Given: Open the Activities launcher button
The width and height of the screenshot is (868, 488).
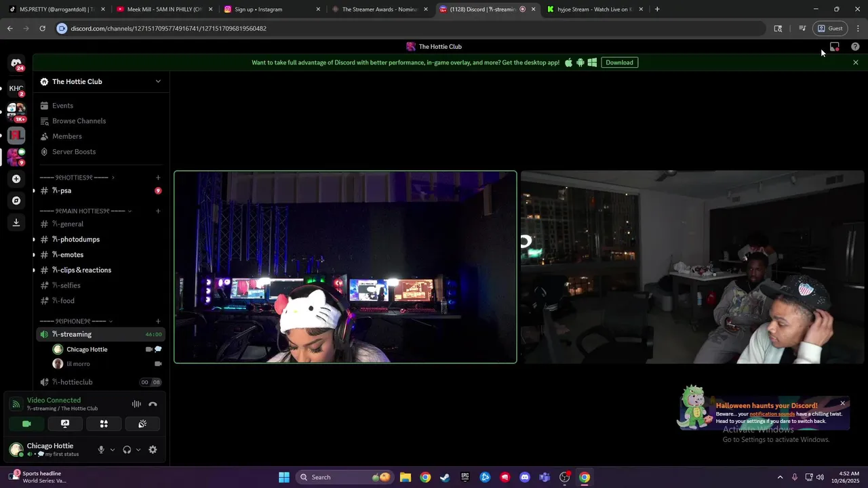Looking at the screenshot, I should click(x=104, y=424).
